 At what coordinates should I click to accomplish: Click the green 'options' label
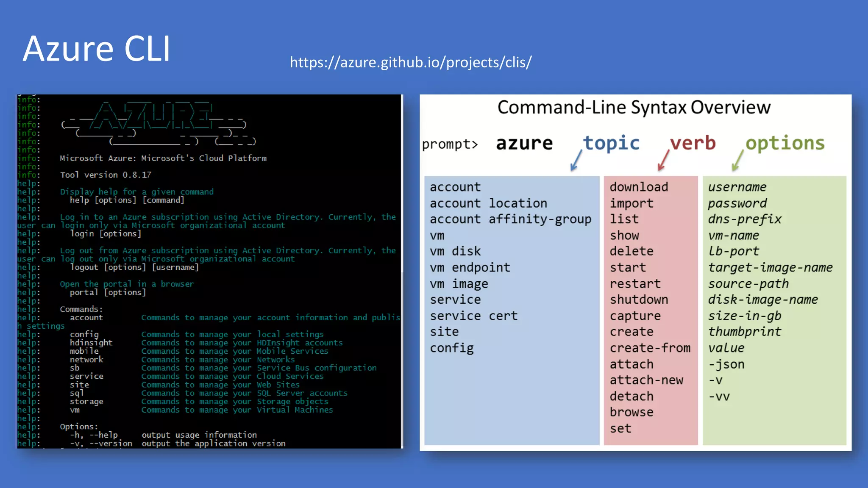[x=785, y=143]
